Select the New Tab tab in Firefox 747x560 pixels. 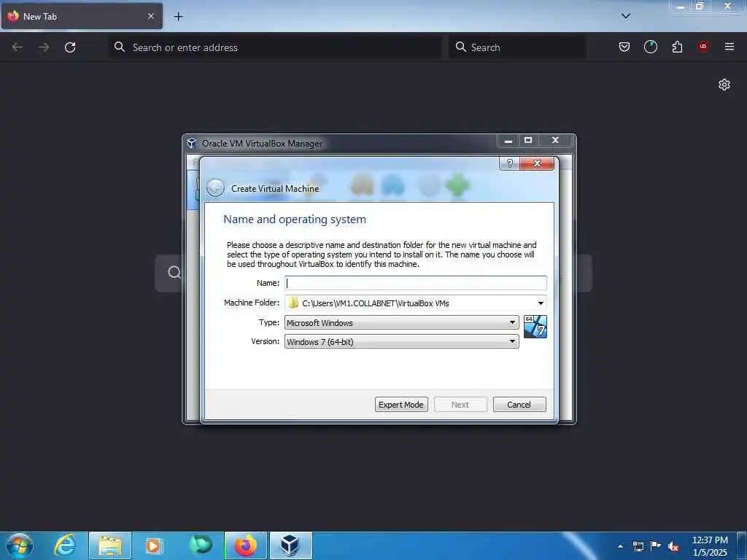pos(82,16)
